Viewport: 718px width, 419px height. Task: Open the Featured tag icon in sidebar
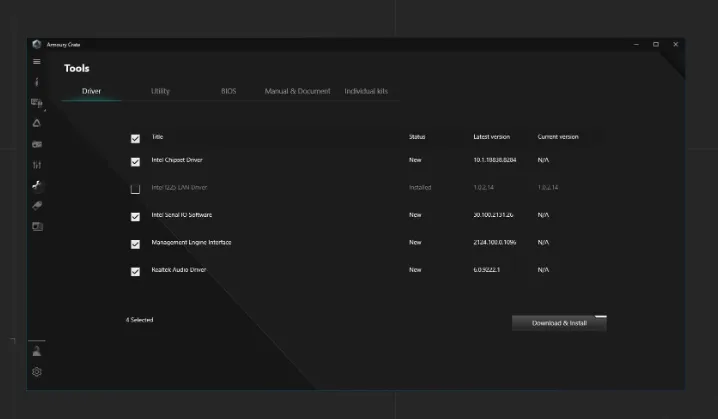(37, 206)
